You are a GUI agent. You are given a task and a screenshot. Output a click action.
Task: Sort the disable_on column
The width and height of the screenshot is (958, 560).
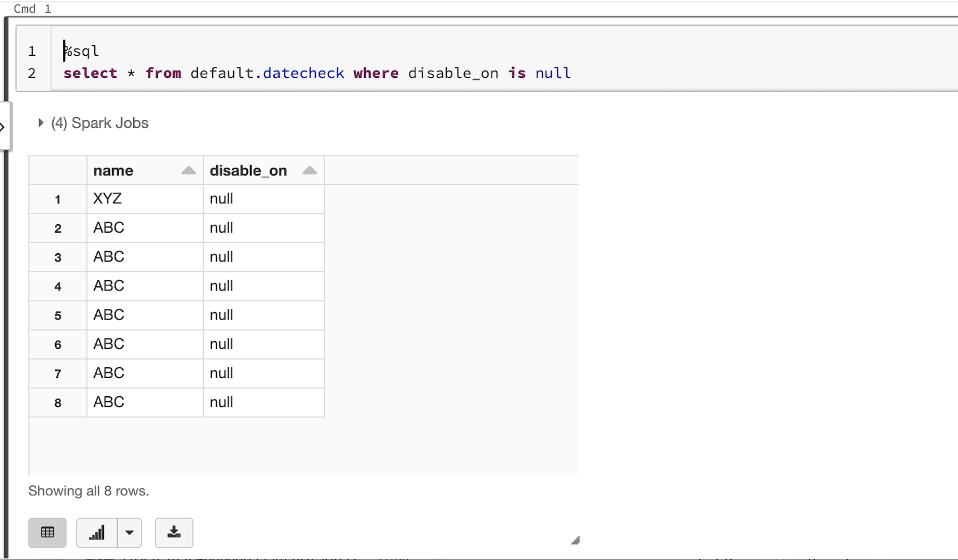pos(310,170)
